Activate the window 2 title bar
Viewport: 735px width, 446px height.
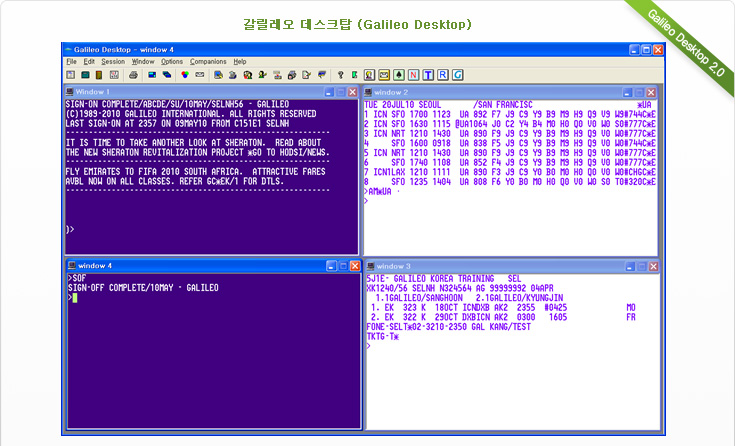tap(511, 92)
